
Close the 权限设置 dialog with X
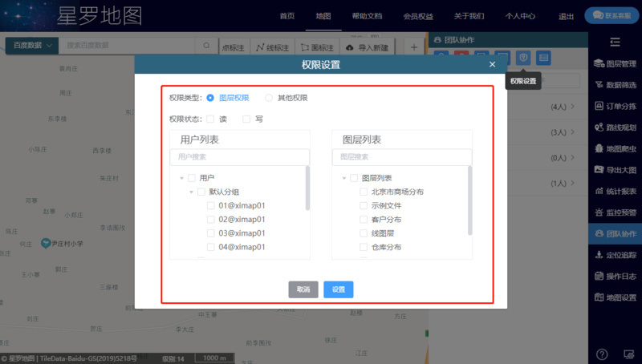tap(492, 65)
